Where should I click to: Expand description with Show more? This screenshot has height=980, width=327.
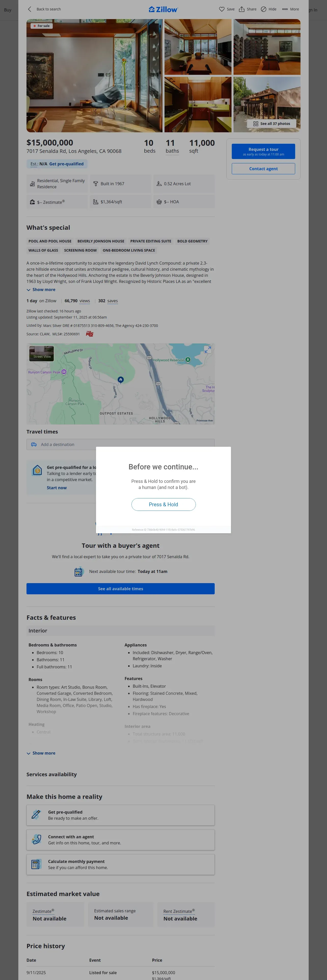(x=41, y=290)
